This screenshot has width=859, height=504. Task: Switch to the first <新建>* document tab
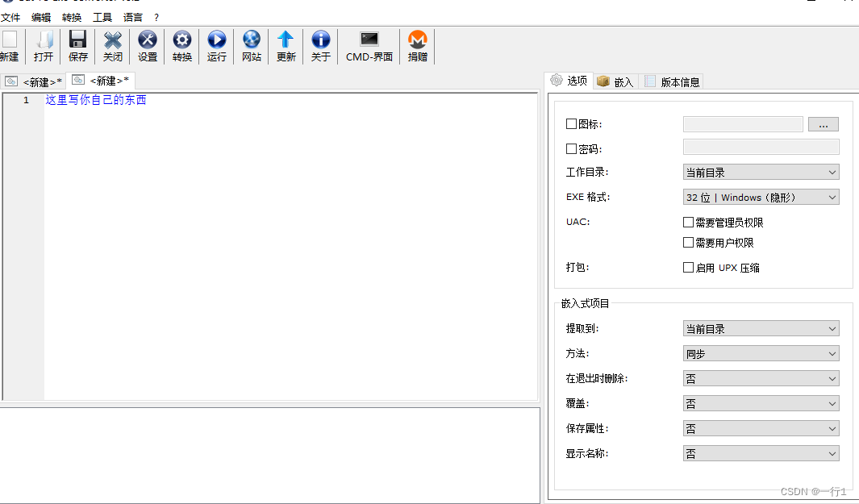(33, 82)
